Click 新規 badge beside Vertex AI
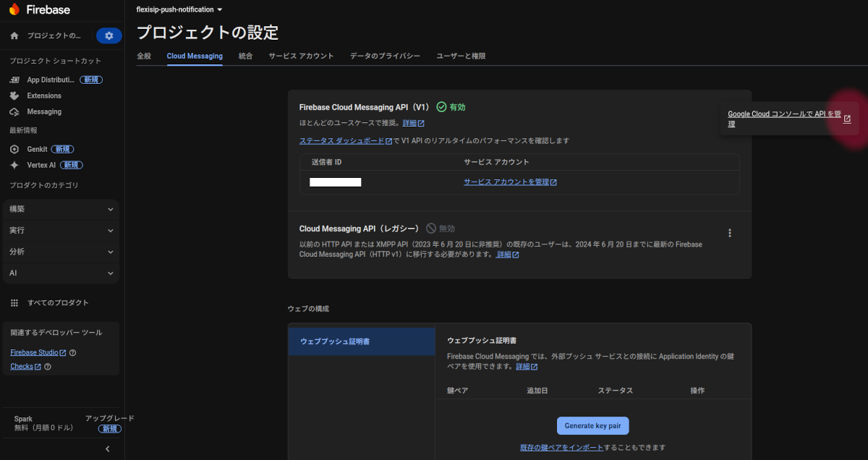This screenshot has height=460, width=868. coord(72,165)
